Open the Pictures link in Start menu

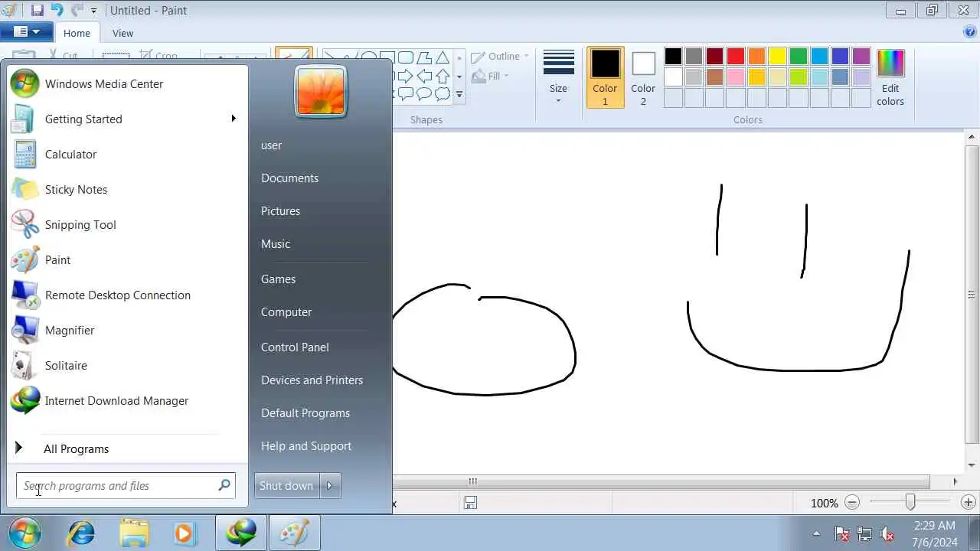[280, 211]
